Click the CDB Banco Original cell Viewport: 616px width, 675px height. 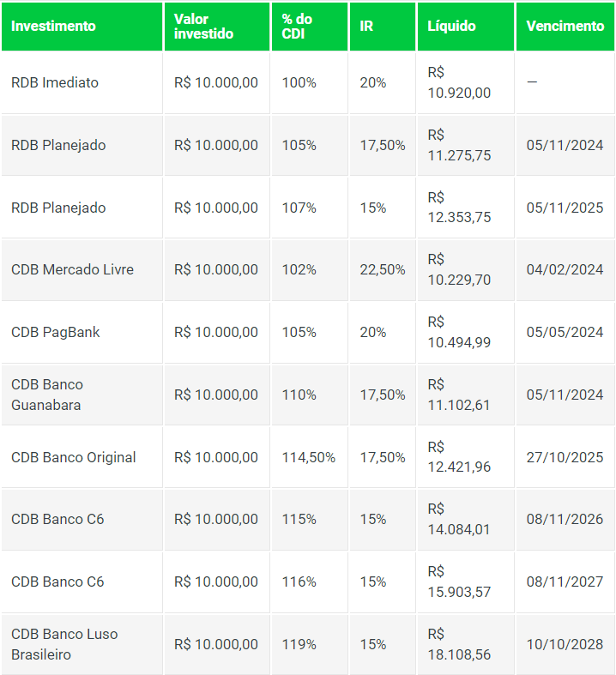pos(74,457)
